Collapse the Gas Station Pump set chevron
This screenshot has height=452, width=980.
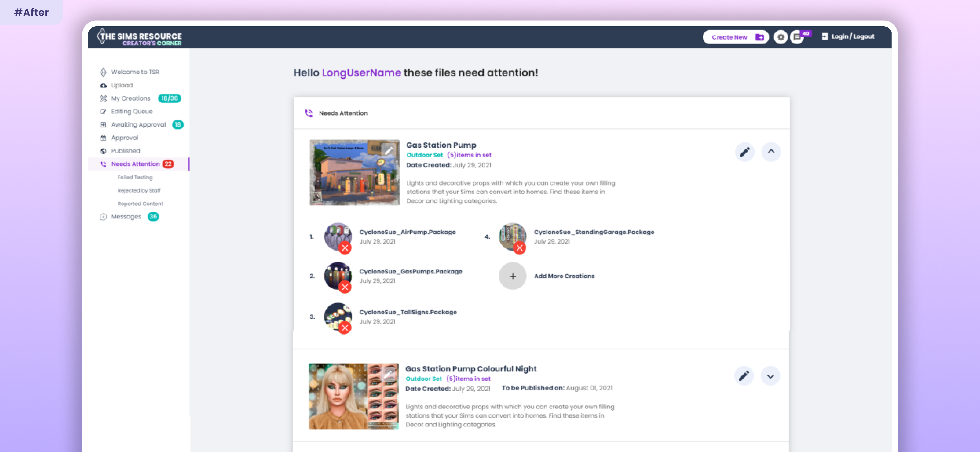pos(771,152)
